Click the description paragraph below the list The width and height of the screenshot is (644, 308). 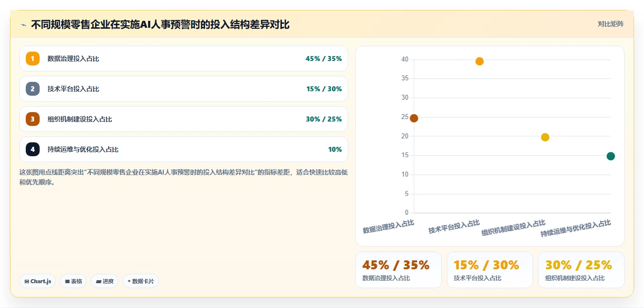(183, 177)
